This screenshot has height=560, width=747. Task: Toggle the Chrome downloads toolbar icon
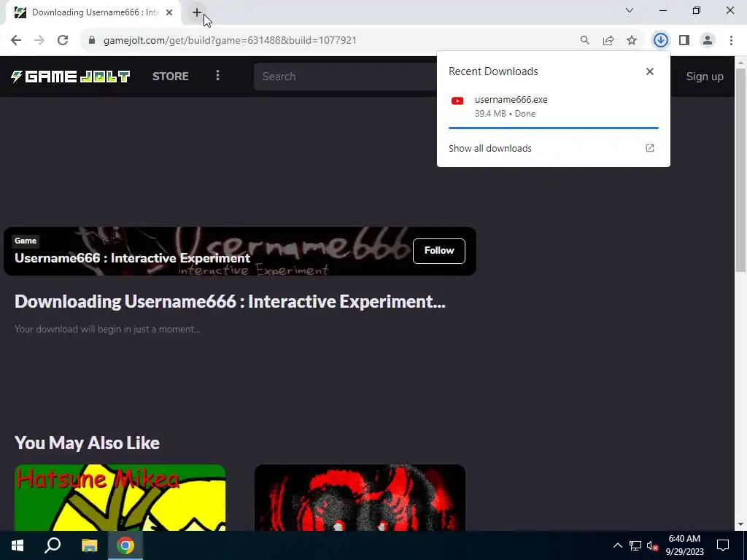click(660, 41)
